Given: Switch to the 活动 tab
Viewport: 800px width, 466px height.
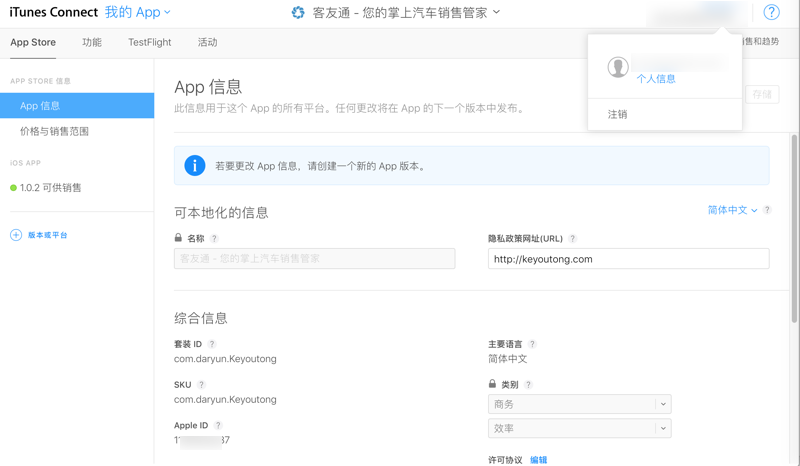Looking at the screenshot, I should tap(208, 42).
